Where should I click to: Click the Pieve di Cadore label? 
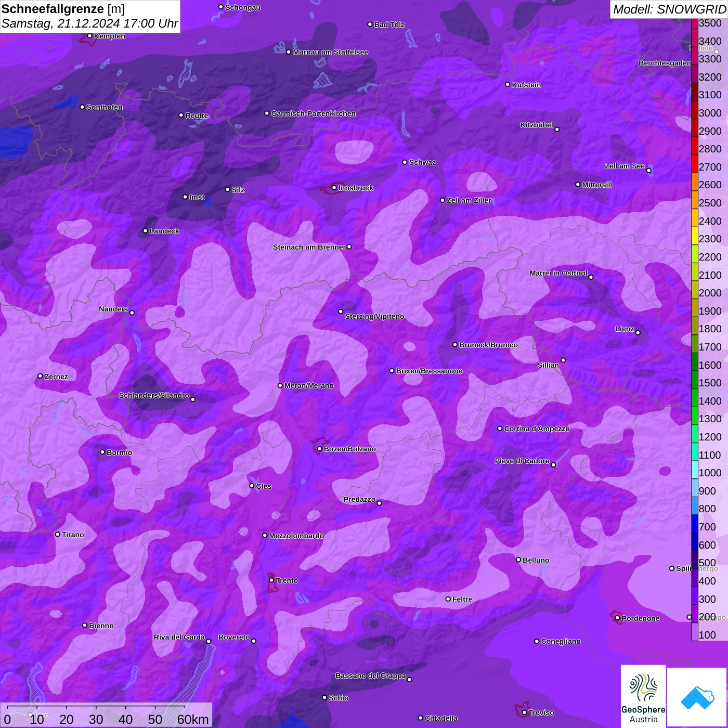[x=522, y=461]
